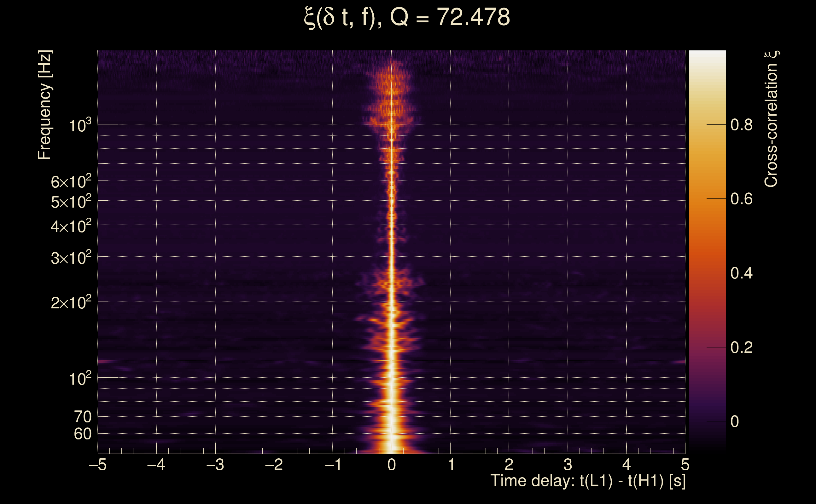
Task: Click the plot title showing Q = 72.478
Action: [x=407, y=17]
